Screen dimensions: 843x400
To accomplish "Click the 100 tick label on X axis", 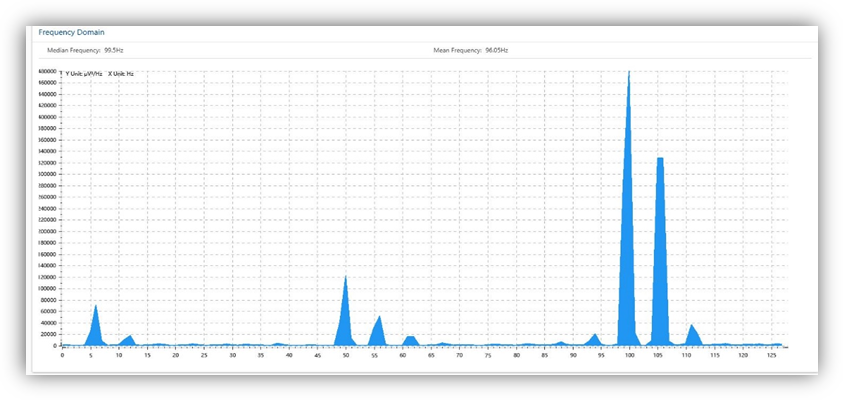I will coord(629,354).
